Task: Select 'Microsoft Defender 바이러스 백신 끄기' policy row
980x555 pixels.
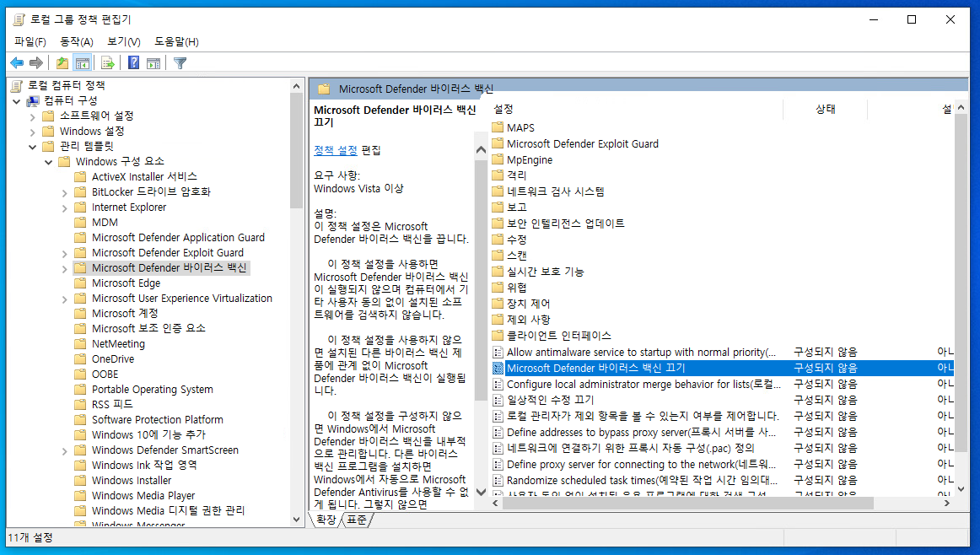Action: tap(723, 368)
